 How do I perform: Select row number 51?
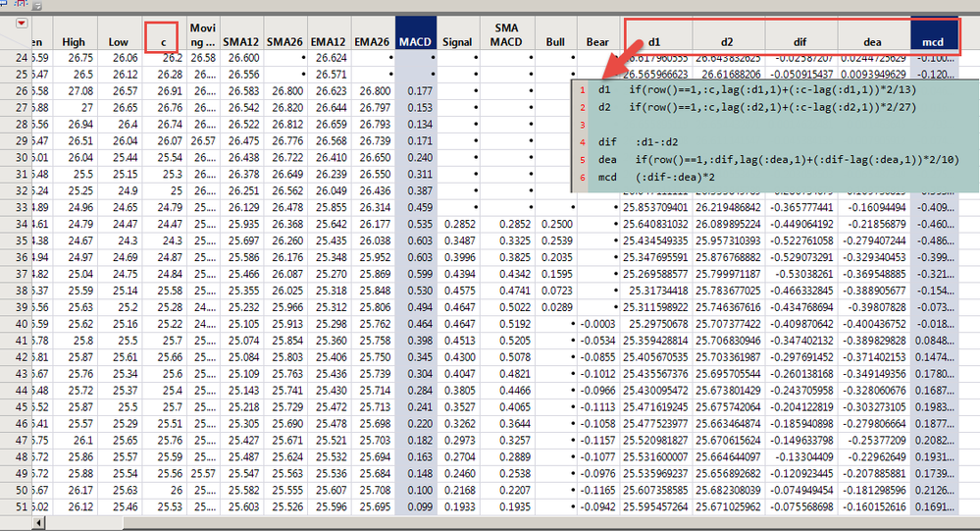22,506
